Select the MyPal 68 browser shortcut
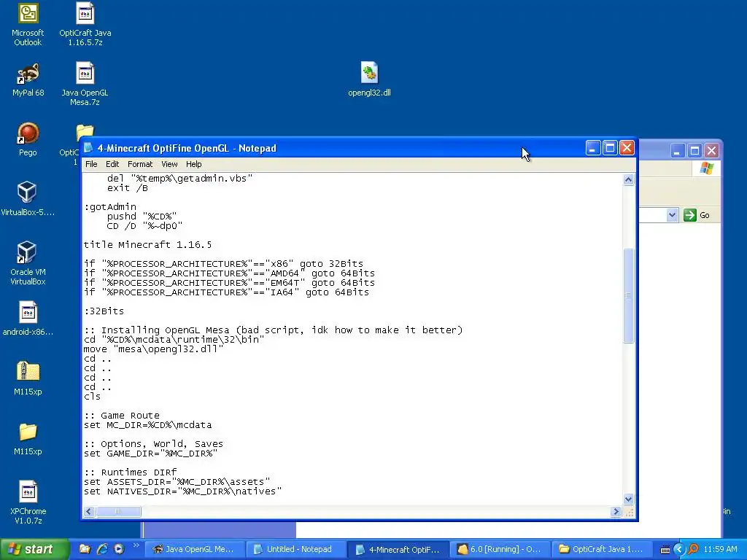This screenshot has height=560, width=747. click(28, 79)
